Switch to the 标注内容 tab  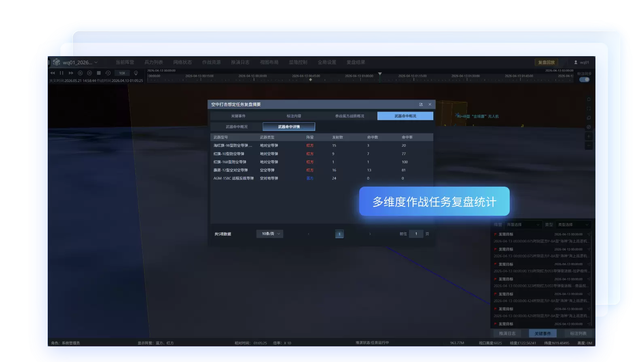[x=294, y=116]
